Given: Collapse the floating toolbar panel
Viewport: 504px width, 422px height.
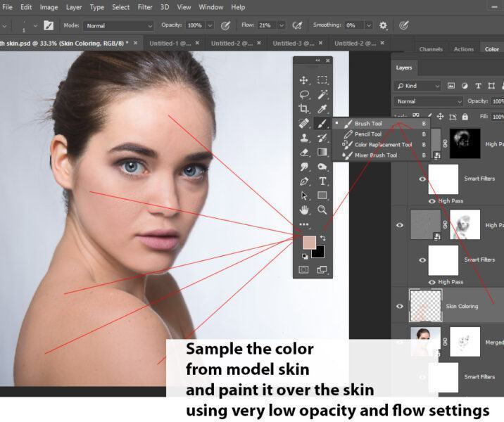Looking at the screenshot, I should tap(317, 60).
